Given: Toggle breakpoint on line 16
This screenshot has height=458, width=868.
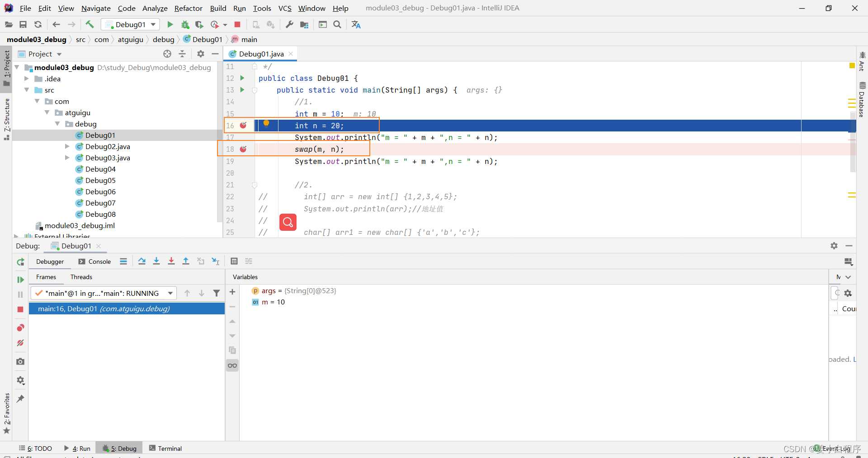Looking at the screenshot, I should pyautogui.click(x=243, y=125).
